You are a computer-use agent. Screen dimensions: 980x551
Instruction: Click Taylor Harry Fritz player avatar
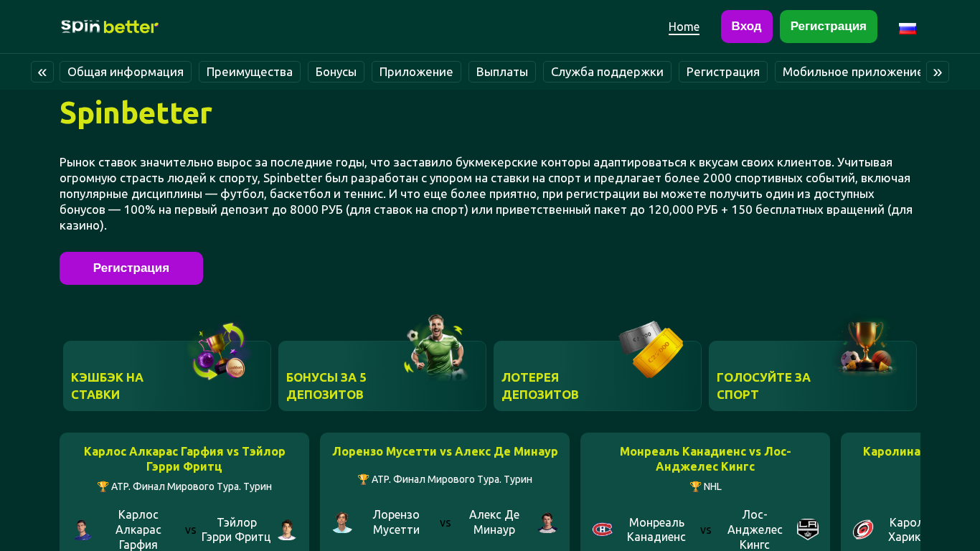(287, 530)
